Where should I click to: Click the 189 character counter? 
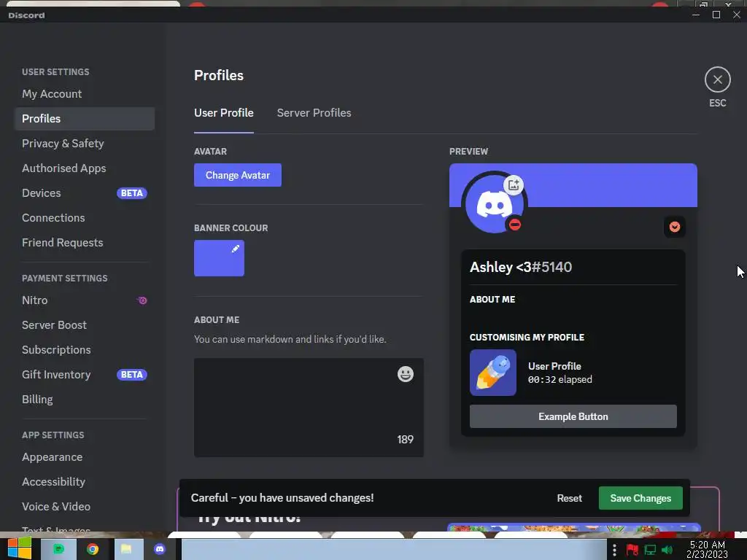(x=406, y=439)
